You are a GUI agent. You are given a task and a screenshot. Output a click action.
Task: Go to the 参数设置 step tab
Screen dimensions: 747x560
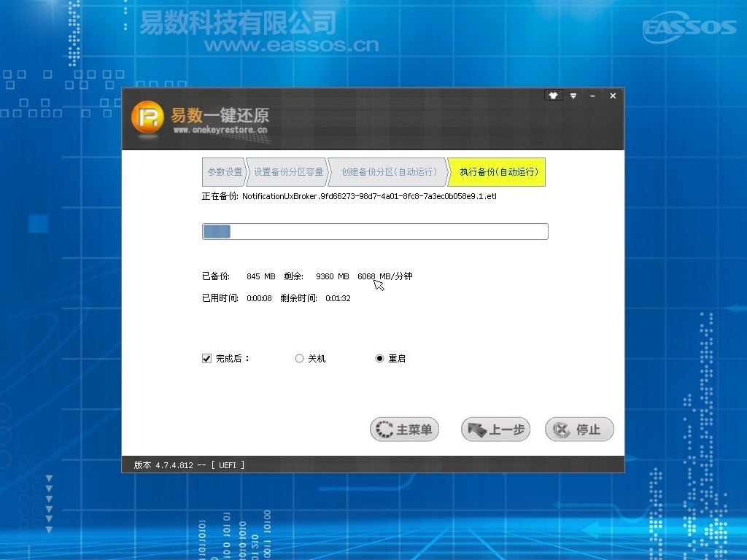pos(224,172)
